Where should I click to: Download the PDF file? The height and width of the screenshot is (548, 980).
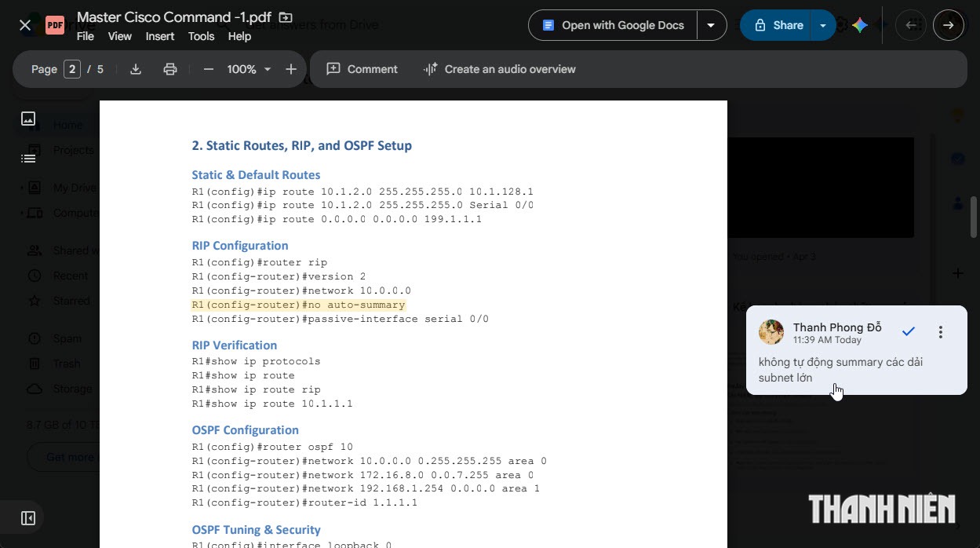pyautogui.click(x=136, y=69)
